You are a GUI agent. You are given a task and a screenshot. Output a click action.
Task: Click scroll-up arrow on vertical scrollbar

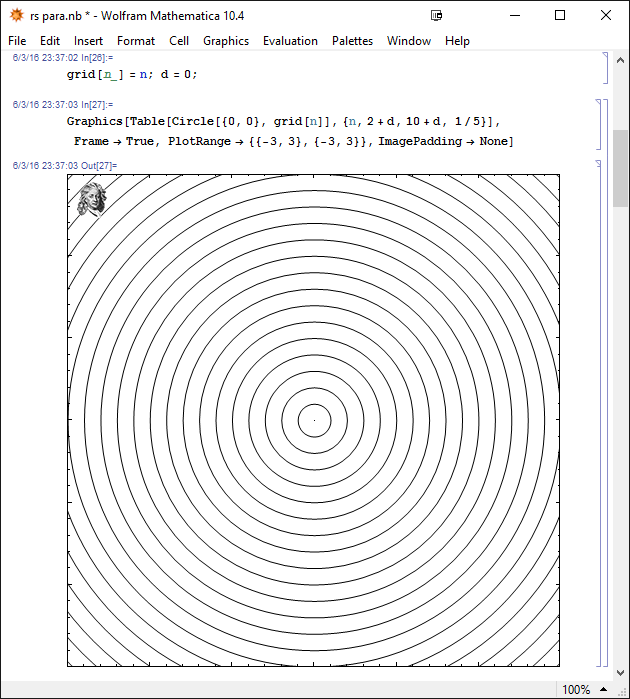click(620, 59)
